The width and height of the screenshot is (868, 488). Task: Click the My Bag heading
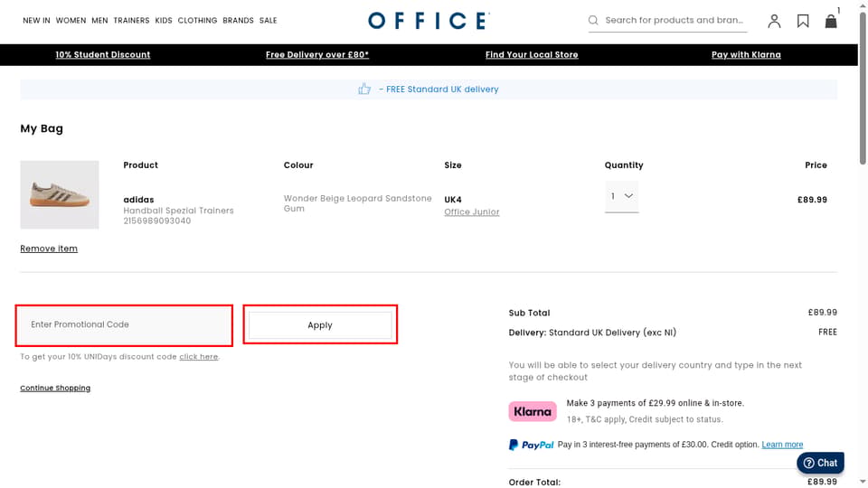pyautogui.click(x=42, y=128)
